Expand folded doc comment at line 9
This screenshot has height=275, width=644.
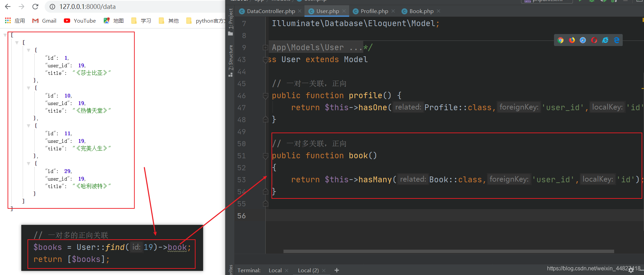click(265, 47)
